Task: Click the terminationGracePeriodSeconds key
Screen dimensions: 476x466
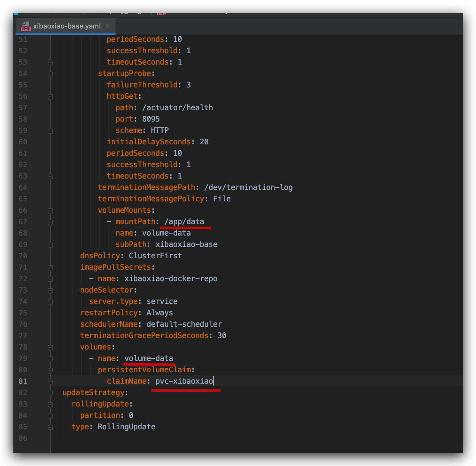Action: (144, 336)
